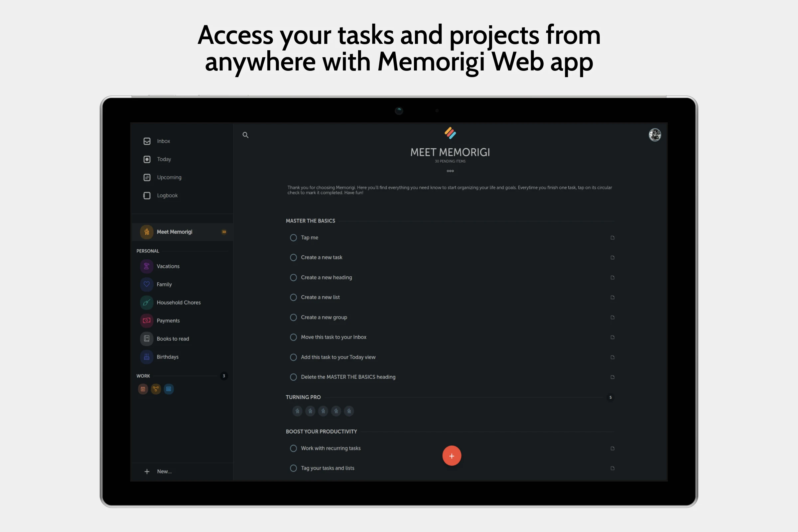Open the note icon on Tap me task

[612, 237]
